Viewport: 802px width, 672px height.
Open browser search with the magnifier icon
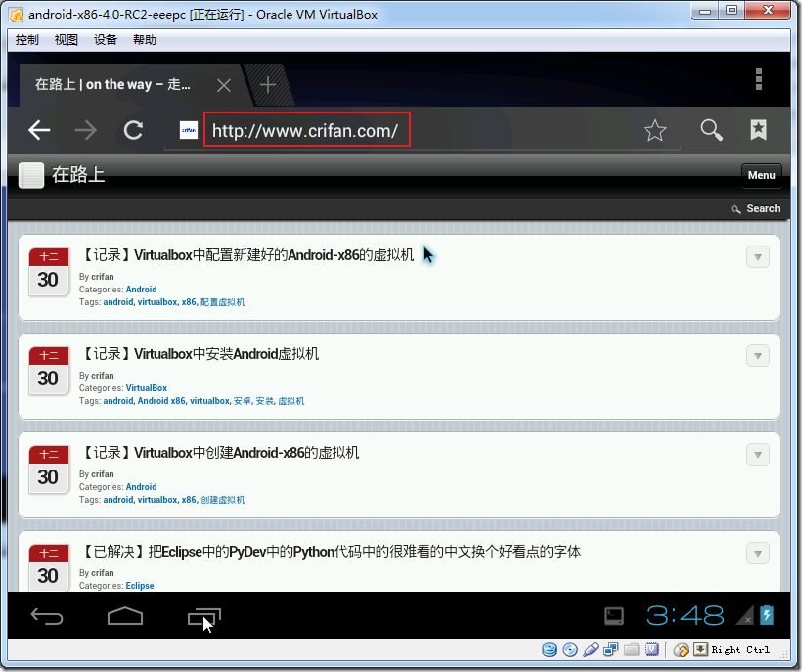click(711, 130)
